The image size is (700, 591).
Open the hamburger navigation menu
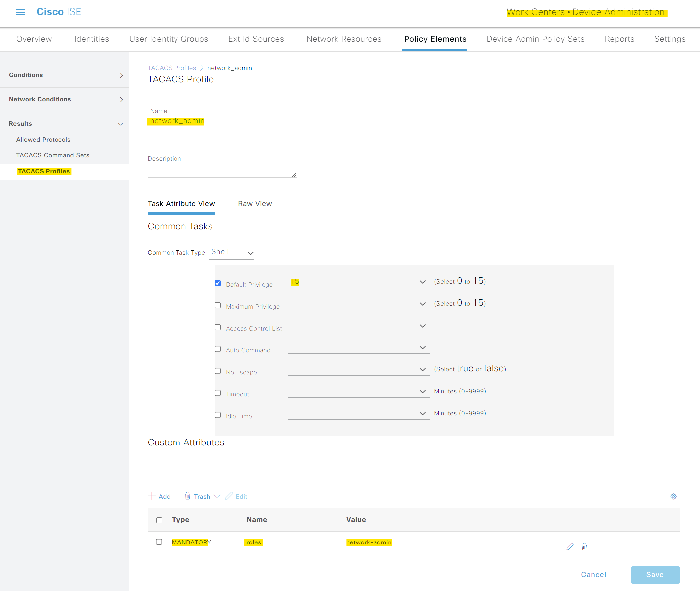pos(20,12)
